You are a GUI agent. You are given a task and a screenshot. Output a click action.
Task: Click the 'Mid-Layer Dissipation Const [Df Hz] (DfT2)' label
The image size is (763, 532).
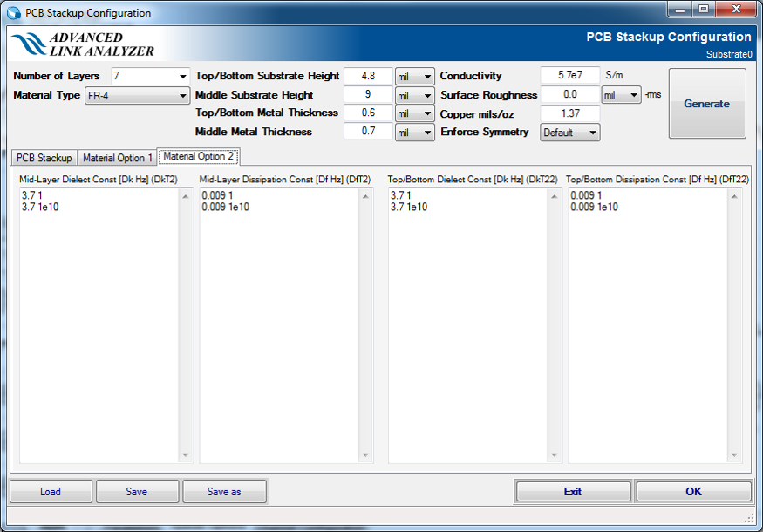coord(284,179)
